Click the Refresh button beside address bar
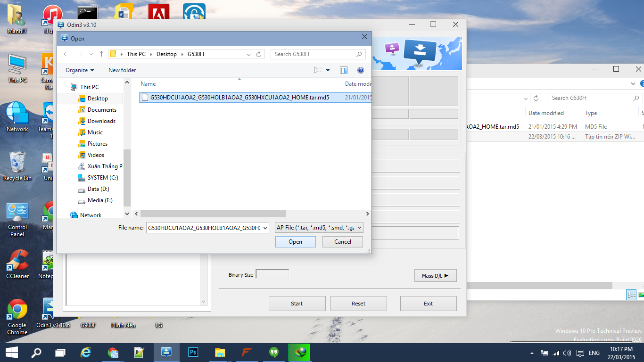This screenshot has height=362, width=644. click(259, 54)
